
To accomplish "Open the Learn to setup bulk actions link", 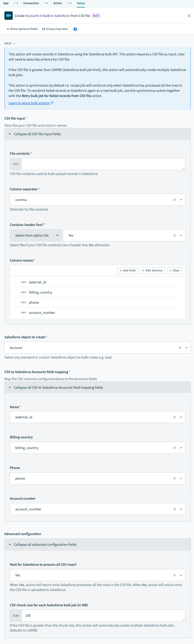I will click(29, 103).
